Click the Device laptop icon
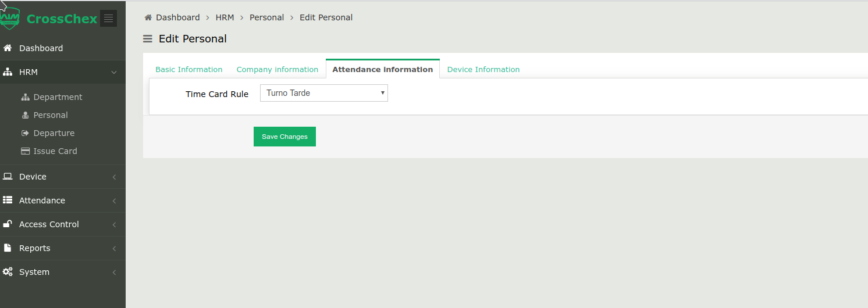 8,177
